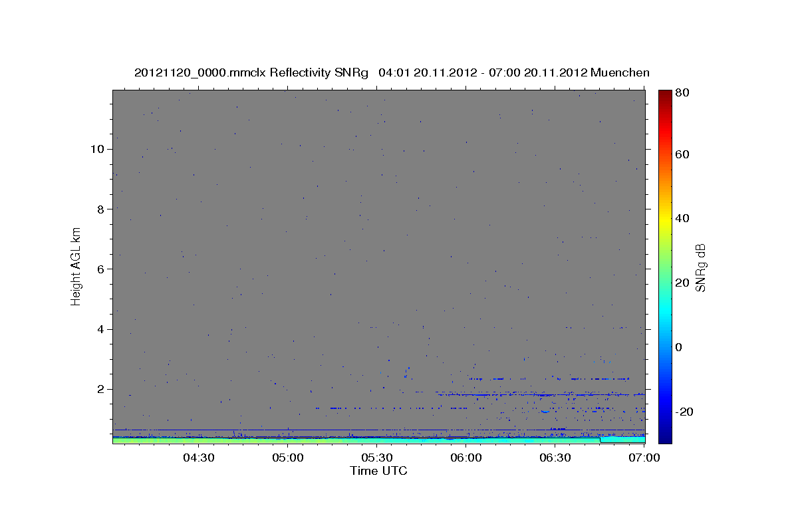Screen dimensions: 798x532
Task: Click the colorbar value 80
Action: pos(682,93)
